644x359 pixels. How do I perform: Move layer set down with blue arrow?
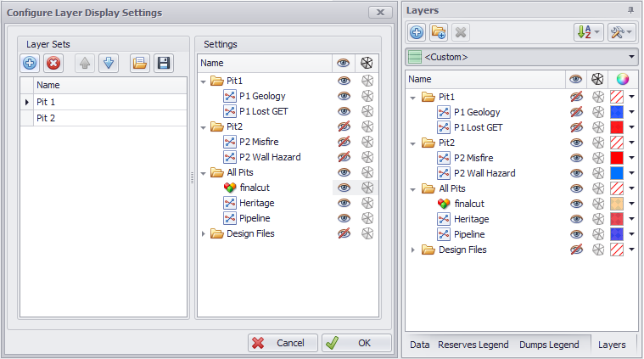pos(109,64)
